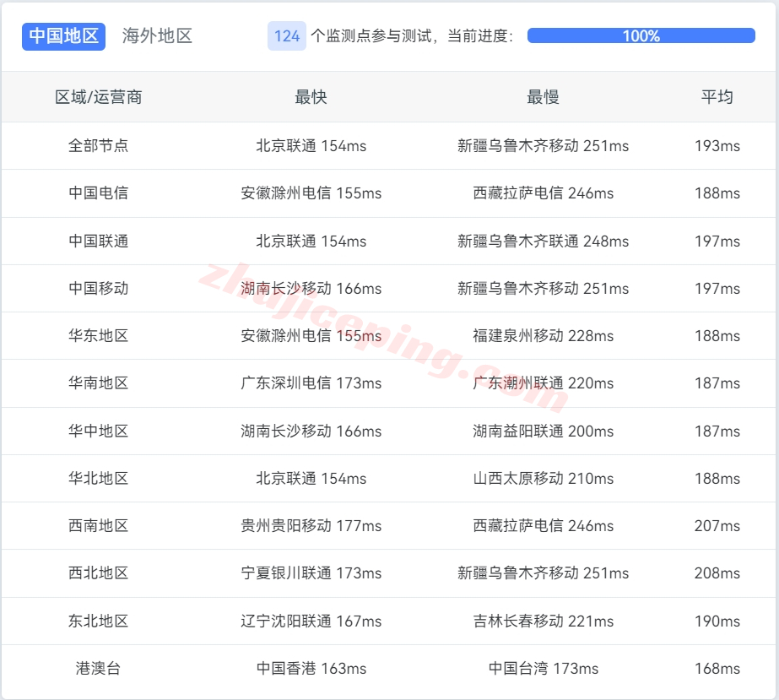779x700 pixels.
Task: Open the 海外地区 tab
Action: 157,36
